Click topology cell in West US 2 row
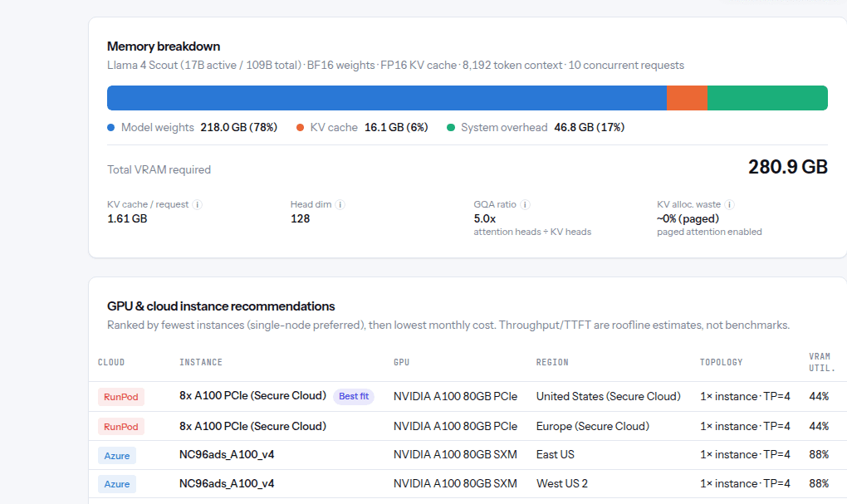Viewport: 847px width, 504px height. click(745, 483)
